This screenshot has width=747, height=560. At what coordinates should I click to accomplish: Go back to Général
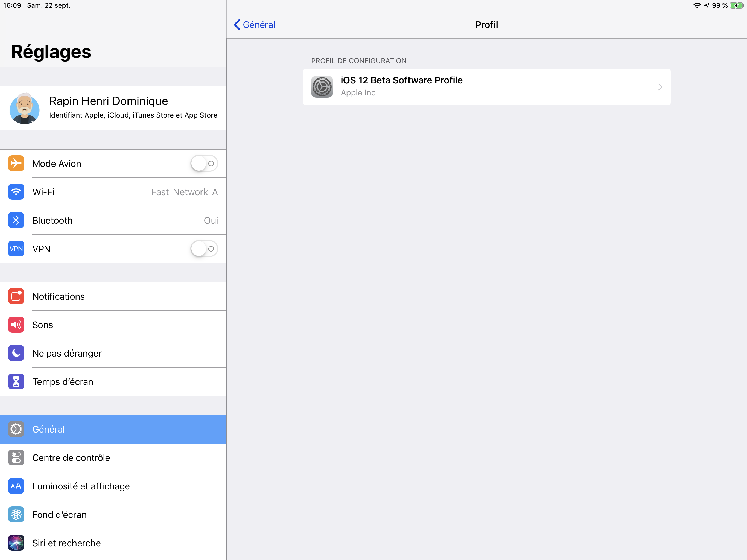point(254,25)
